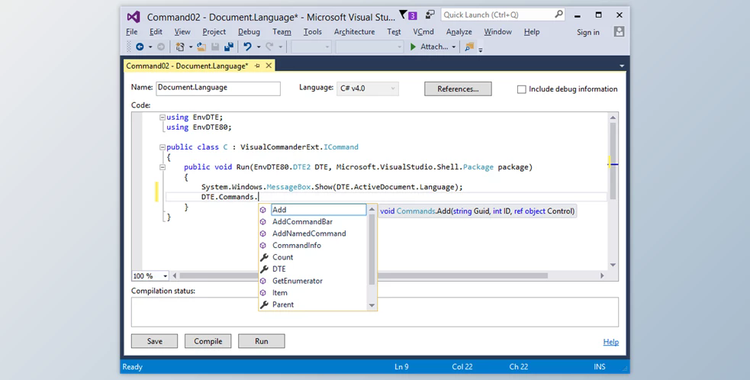750x380 pixels.
Task: Expand the Navigate Backward history dropdown arrow
Action: 150,47
